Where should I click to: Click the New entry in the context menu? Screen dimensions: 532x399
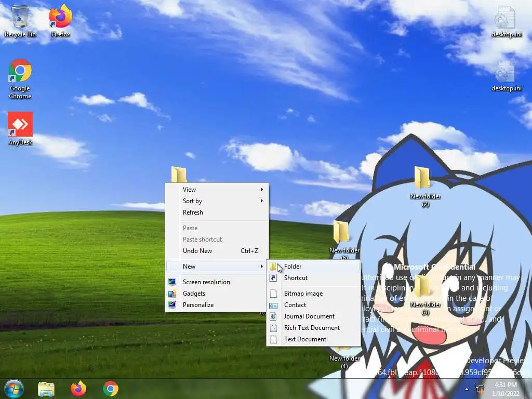point(217,267)
